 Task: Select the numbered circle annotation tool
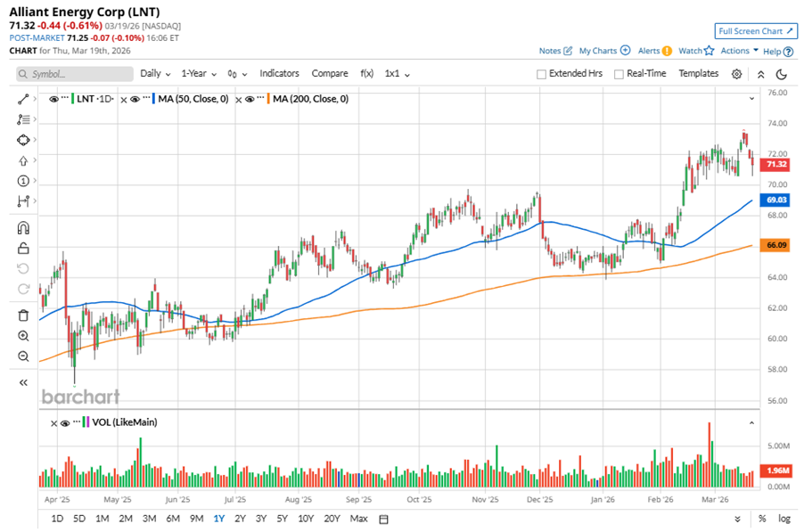click(x=23, y=181)
